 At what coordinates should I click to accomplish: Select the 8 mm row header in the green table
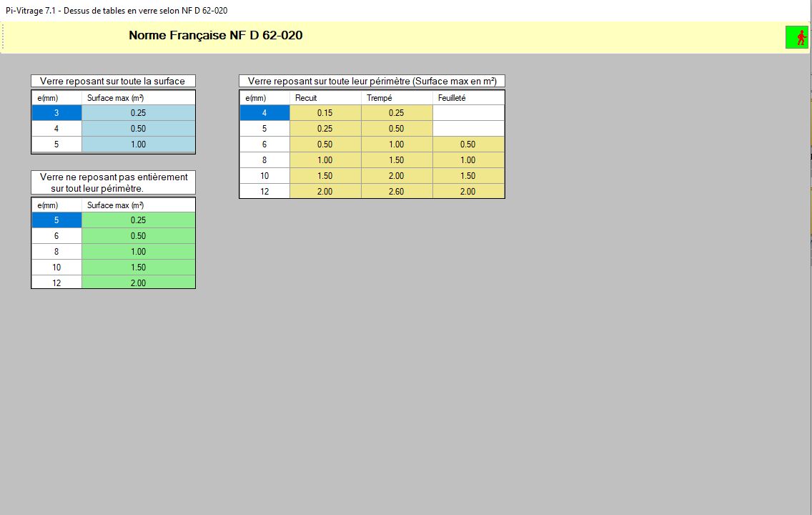click(x=56, y=252)
